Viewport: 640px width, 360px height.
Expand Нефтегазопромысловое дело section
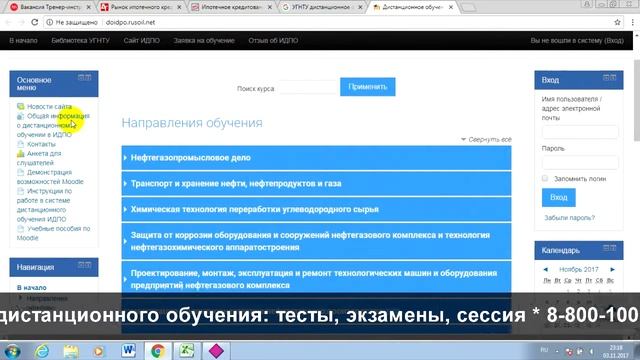click(316, 158)
